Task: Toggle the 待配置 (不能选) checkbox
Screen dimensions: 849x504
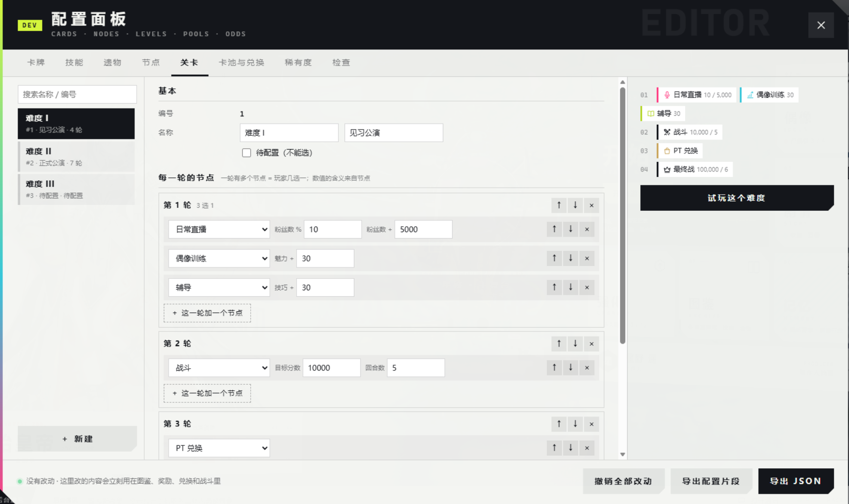Action: coord(246,153)
